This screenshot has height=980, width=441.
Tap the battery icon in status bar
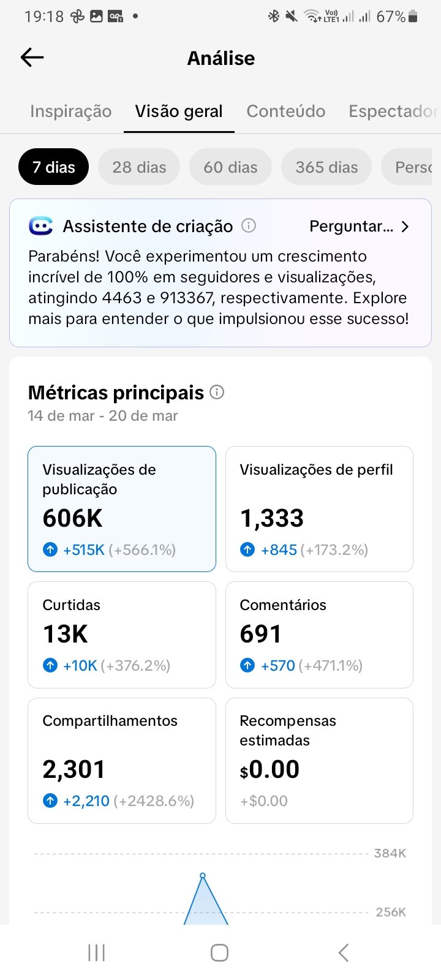[413, 17]
